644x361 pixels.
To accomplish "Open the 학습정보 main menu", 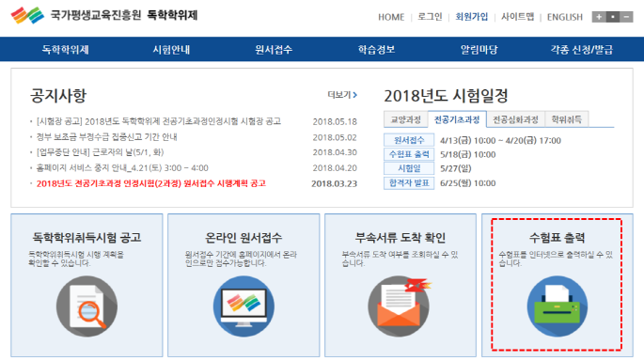I will coord(376,50).
